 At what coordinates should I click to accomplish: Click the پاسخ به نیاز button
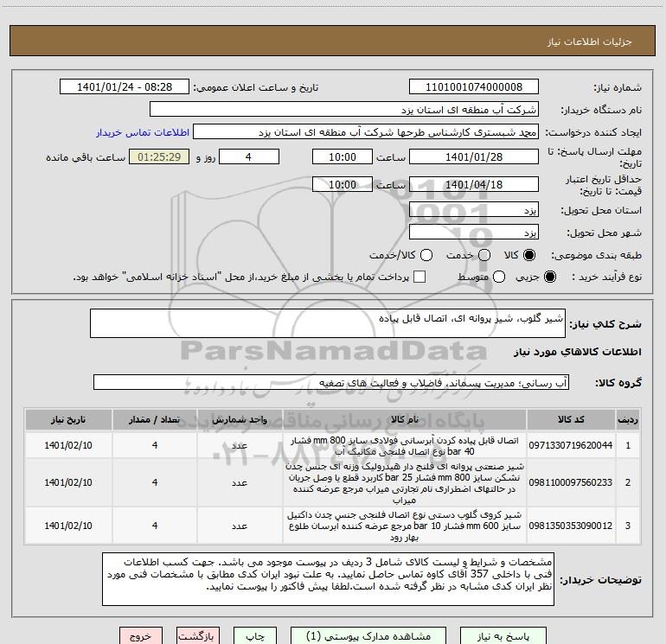503,636
